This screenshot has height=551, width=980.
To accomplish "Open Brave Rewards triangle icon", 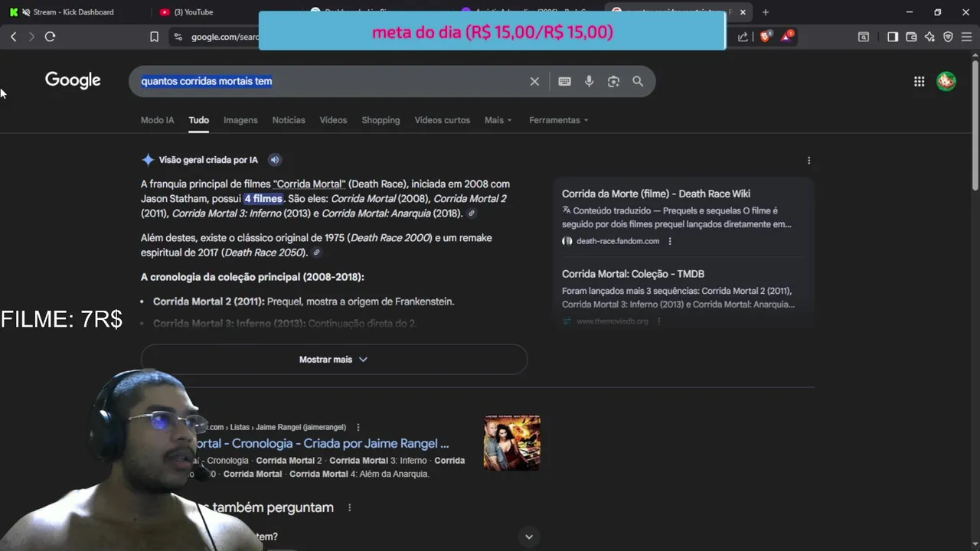I will click(787, 36).
